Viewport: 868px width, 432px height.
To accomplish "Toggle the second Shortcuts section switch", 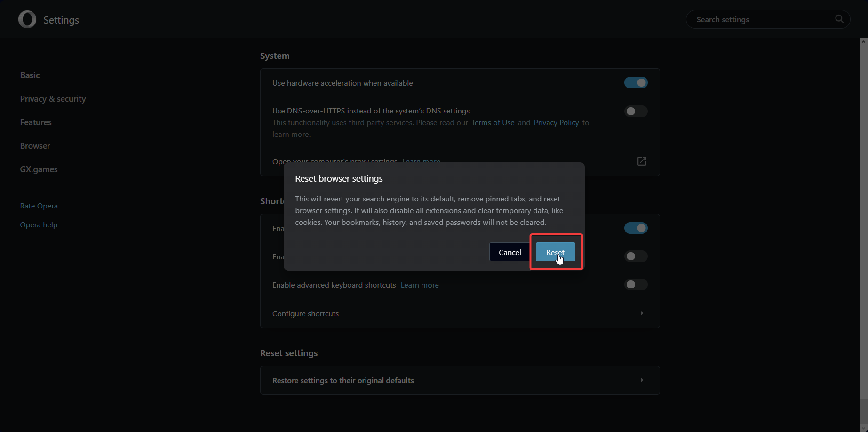I will 636,256.
